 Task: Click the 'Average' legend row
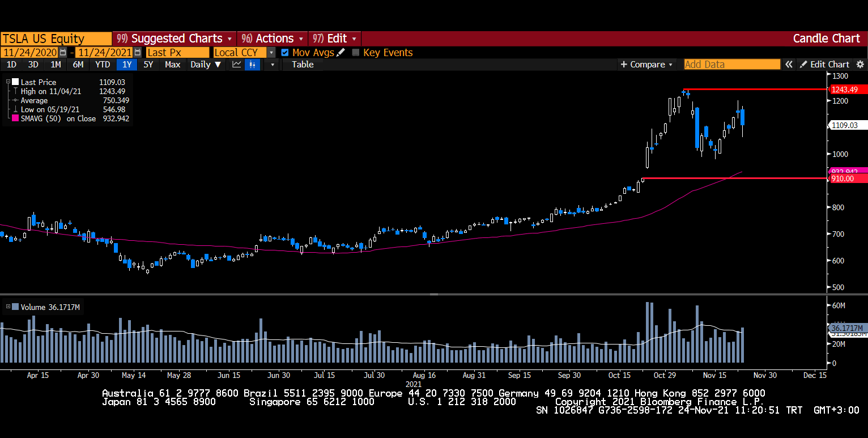tap(71, 100)
